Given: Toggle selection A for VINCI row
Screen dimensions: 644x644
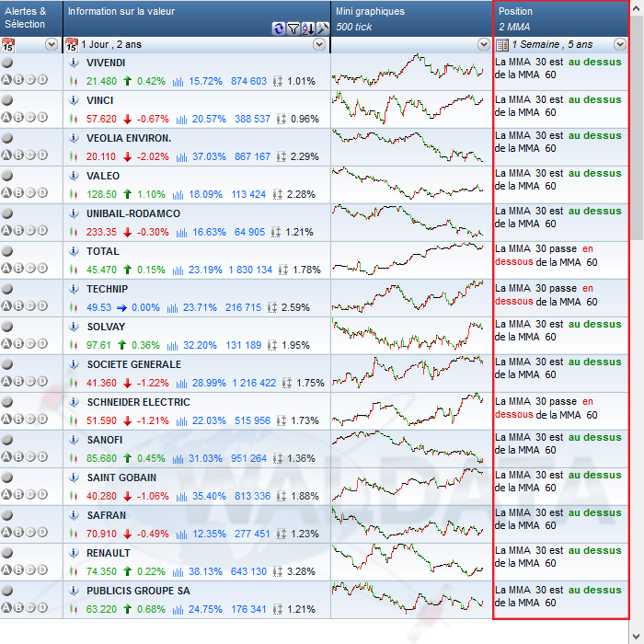Looking at the screenshot, I should (6, 117).
